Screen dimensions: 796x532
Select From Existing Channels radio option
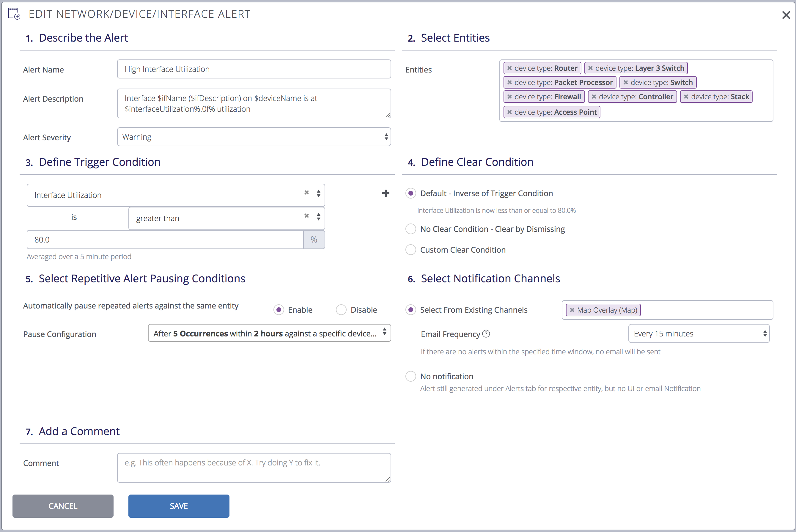[410, 310]
